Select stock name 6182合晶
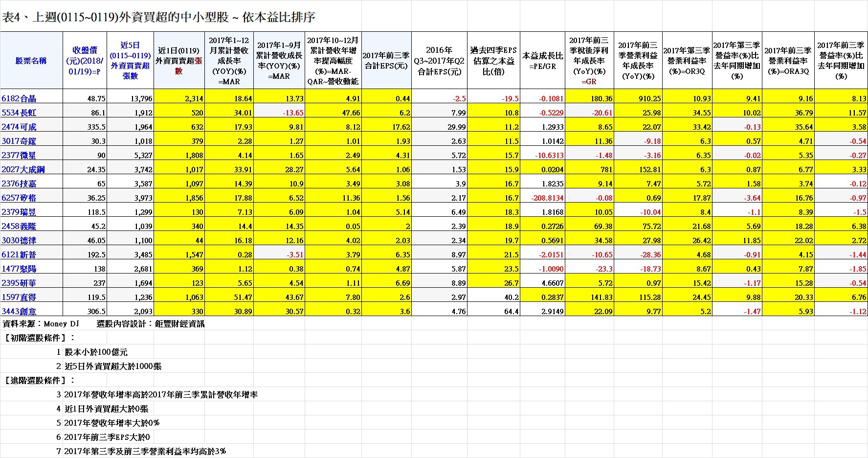Viewport: 868px width, 458px height. 19,98
